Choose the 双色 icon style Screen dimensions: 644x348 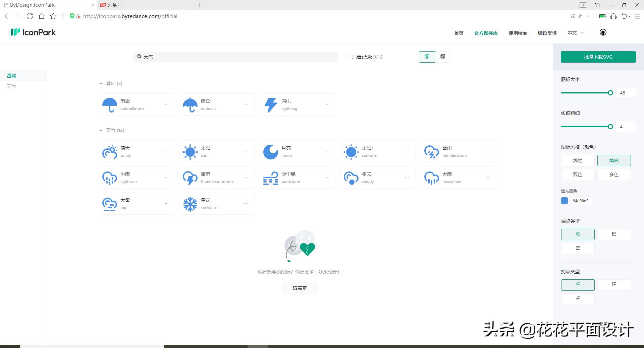click(x=578, y=175)
